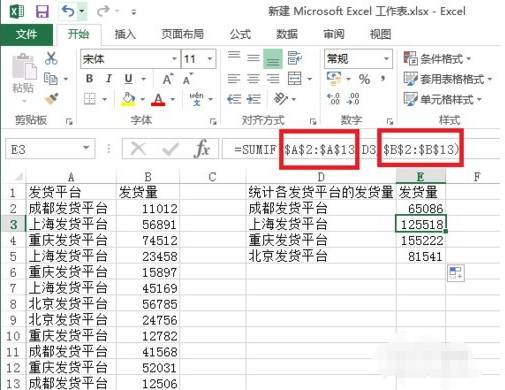Click the Undo arrow icon
Image resolution: width=505 pixels, height=390 pixels.
pyautogui.click(x=68, y=11)
